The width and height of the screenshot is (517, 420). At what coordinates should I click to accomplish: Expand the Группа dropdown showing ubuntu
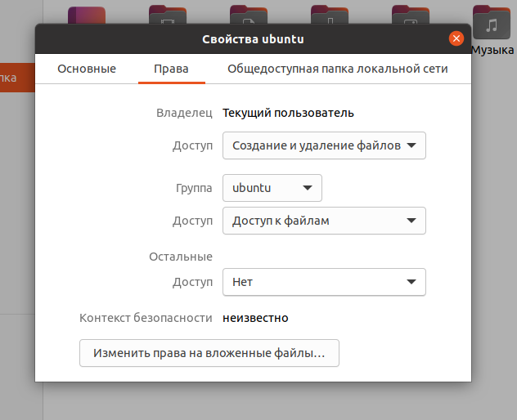click(x=272, y=188)
